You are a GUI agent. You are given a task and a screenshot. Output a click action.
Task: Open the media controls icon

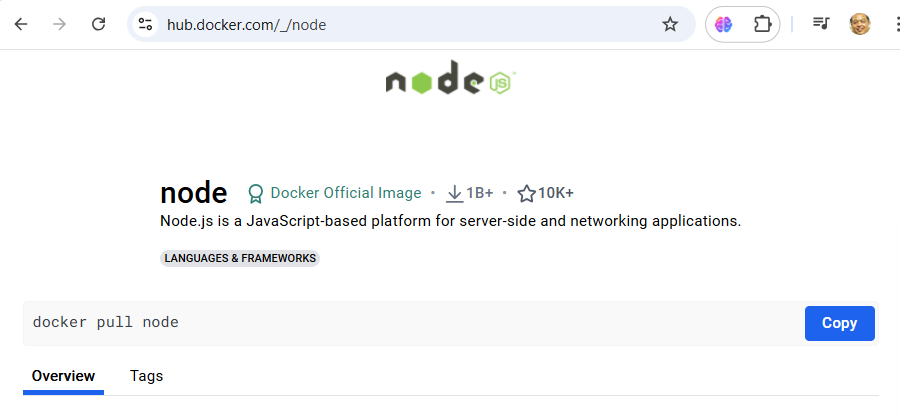(821, 24)
